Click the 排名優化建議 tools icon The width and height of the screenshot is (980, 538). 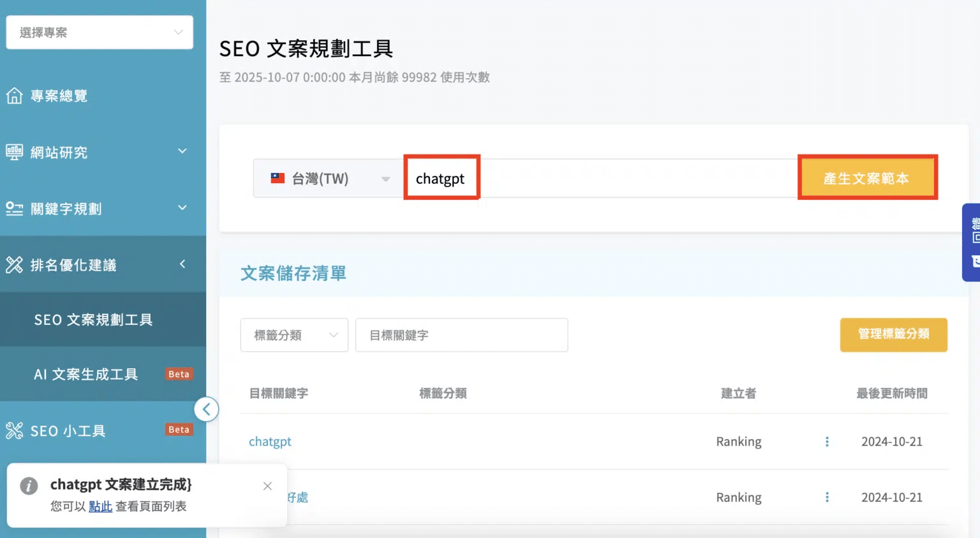coord(14,265)
